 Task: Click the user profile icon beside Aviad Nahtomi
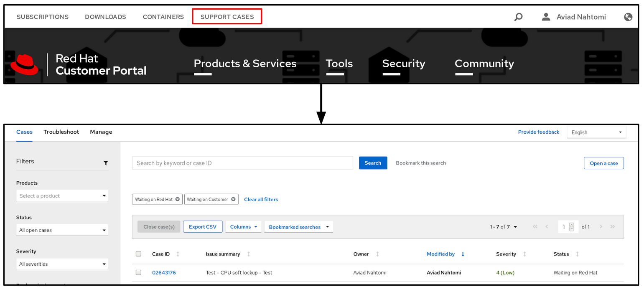point(545,17)
